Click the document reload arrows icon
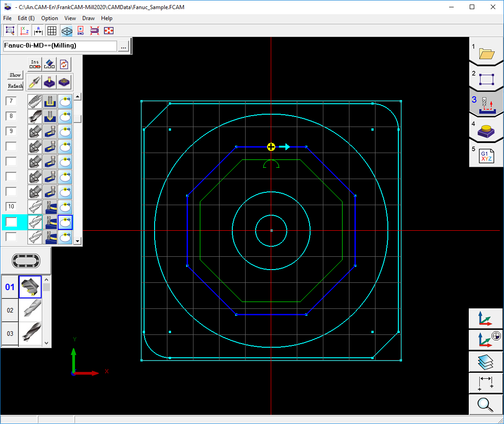 (x=64, y=64)
